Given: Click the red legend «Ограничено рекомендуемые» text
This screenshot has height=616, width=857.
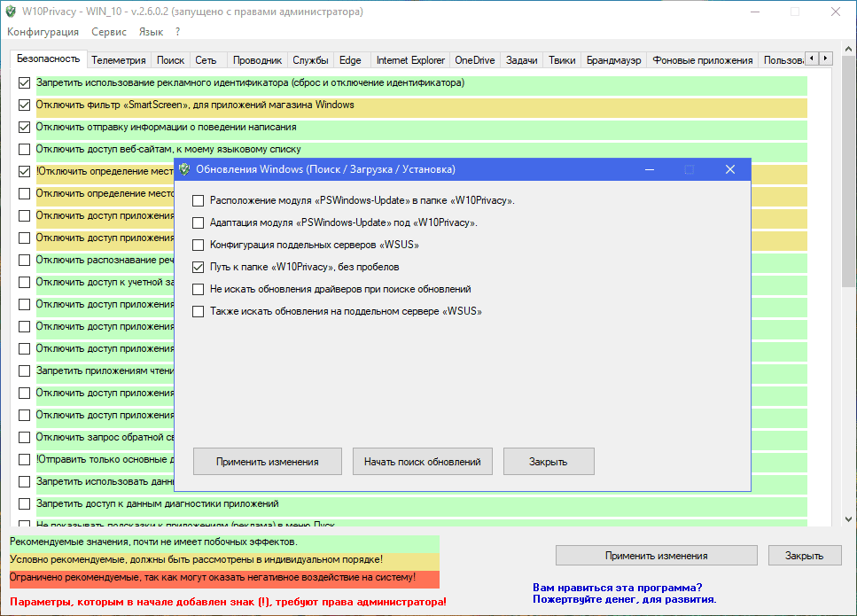Looking at the screenshot, I should coord(213,577).
